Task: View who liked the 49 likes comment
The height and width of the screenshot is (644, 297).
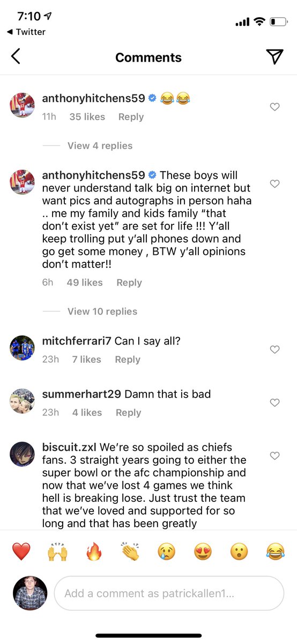Action: [x=85, y=283]
